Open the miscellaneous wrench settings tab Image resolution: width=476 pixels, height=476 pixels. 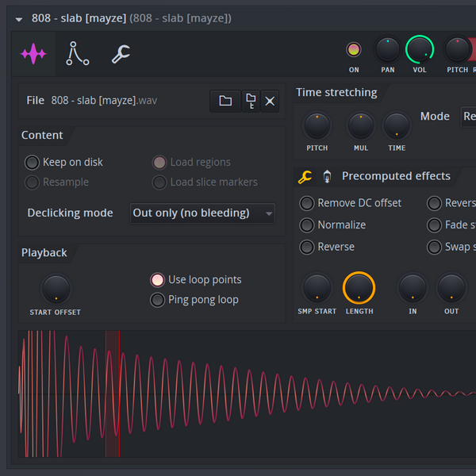pyautogui.click(x=121, y=54)
